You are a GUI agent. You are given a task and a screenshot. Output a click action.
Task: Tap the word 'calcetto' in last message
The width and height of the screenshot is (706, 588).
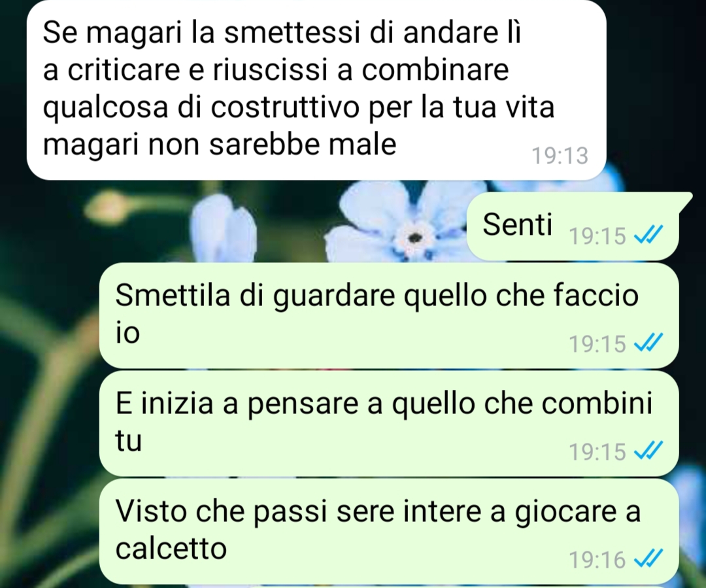[x=171, y=548]
